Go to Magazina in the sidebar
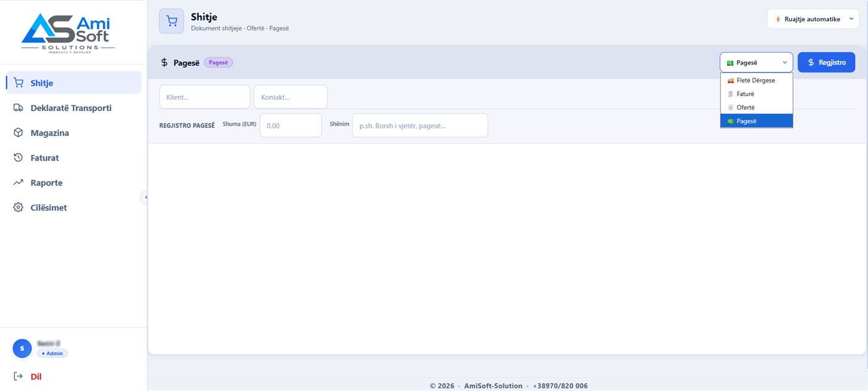The height and width of the screenshot is (391, 868). click(x=73, y=133)
